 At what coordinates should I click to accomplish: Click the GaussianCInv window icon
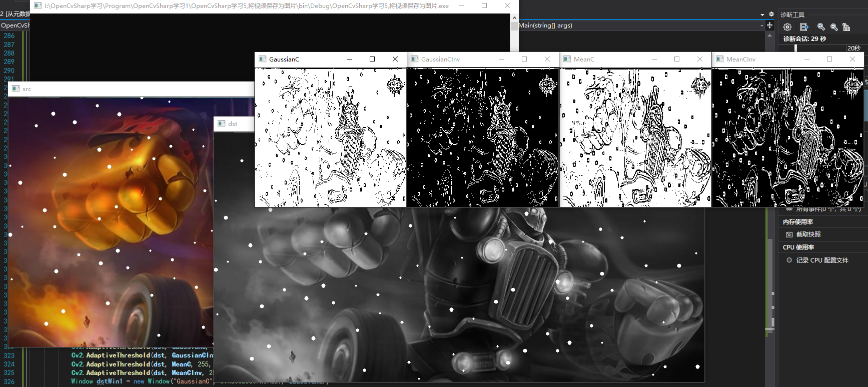click(414, 59)
